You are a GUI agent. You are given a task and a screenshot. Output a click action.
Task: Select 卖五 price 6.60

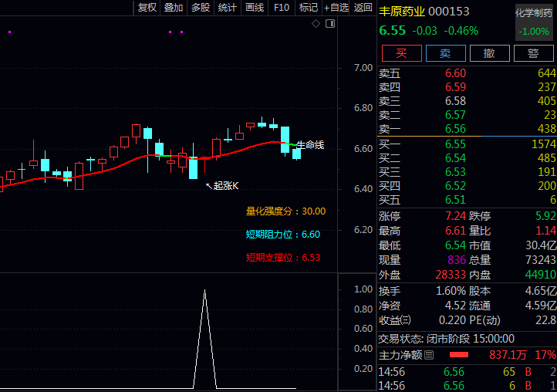(x=455, y=73)
